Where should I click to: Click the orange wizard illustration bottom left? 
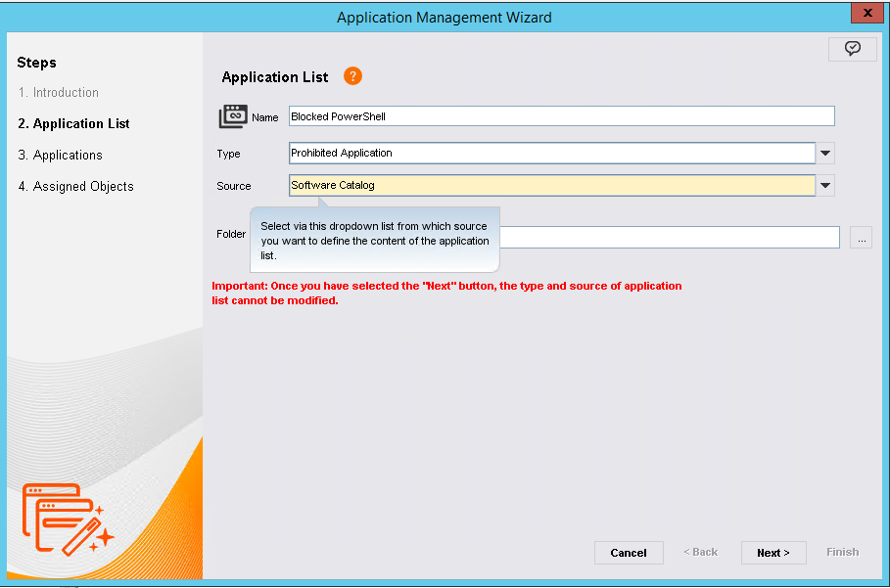[x=67, y=519]
